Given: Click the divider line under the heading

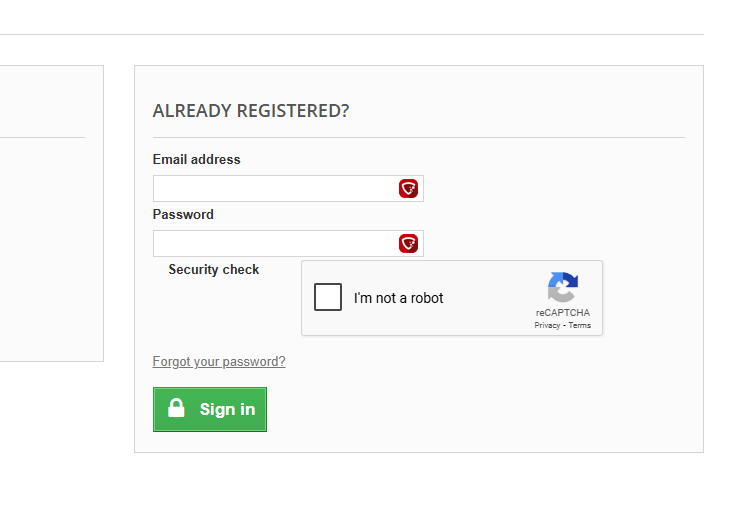Looking at the screenshot, I should [419, 137].
